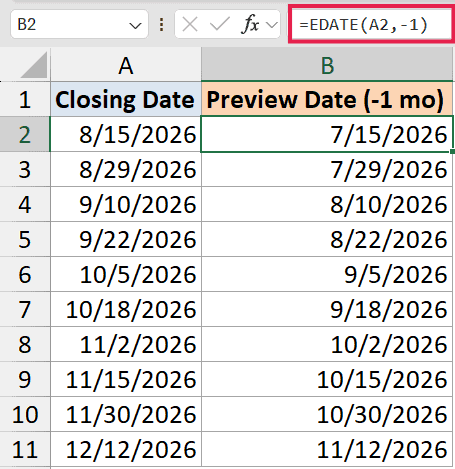The width and height of the screenshot is (455, 469).
Task: Click the fill handle of cell B2
Action: pos(452,152)
